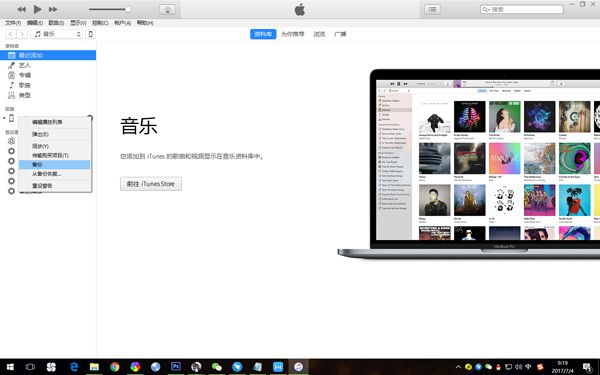Click the device icon under 设备
Image resolution: width=600 pixels, height=375 pixels.
pos(11,118)
